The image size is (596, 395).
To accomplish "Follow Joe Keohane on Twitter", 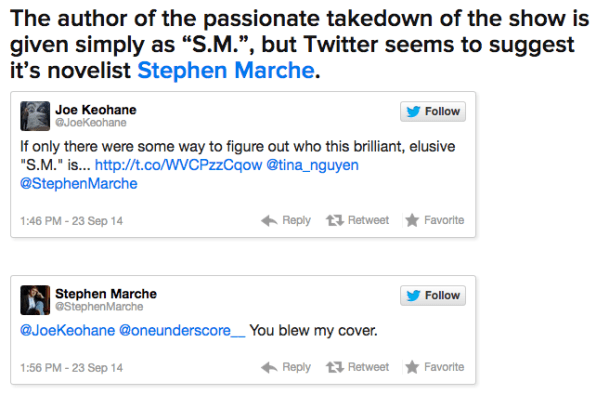I will (433, 111).
